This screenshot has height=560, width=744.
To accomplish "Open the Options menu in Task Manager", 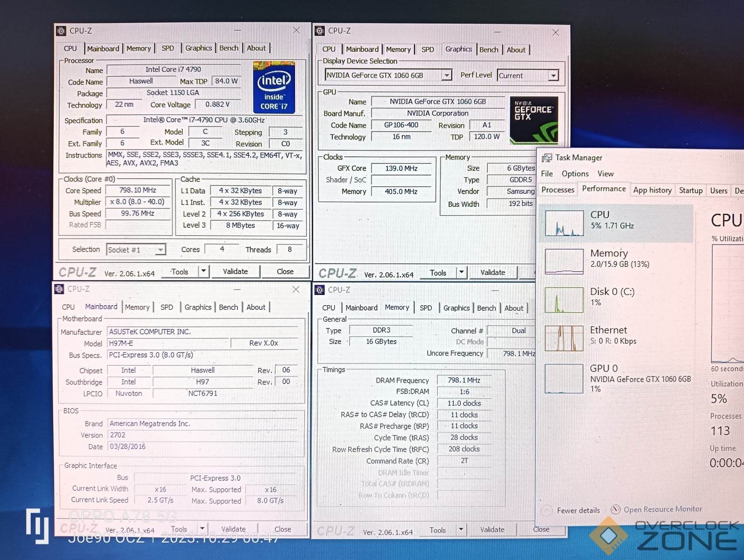I will 575,174.
